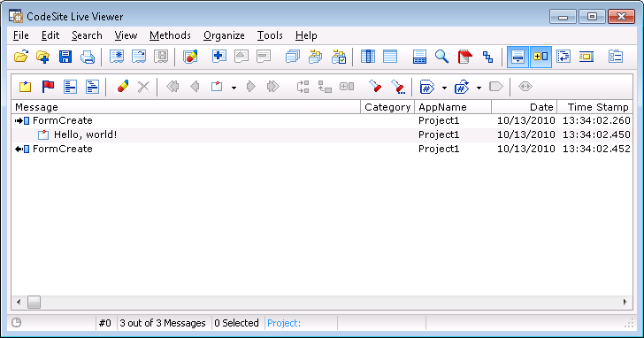This screenshot has height=338, width=644.
Task: Click the hash tag category icon
Action: click(x=427, y=87)
